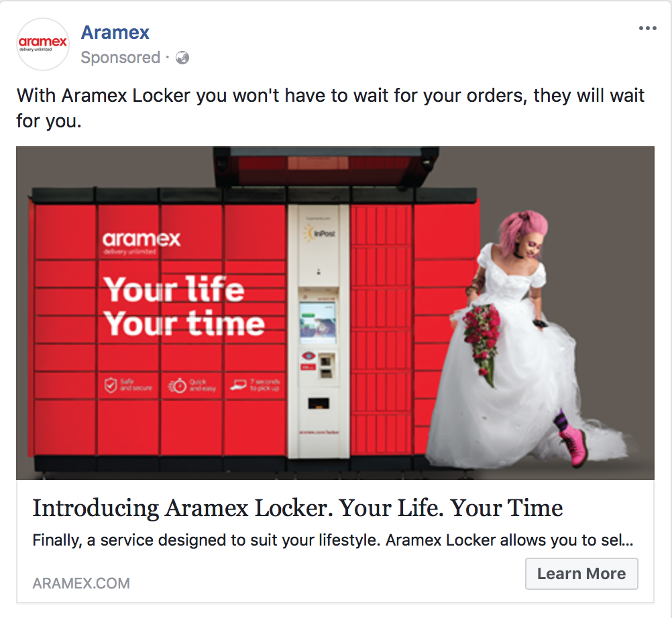Click the Sponsored label
Screen dimensions: 672x618
click(121, 58)
